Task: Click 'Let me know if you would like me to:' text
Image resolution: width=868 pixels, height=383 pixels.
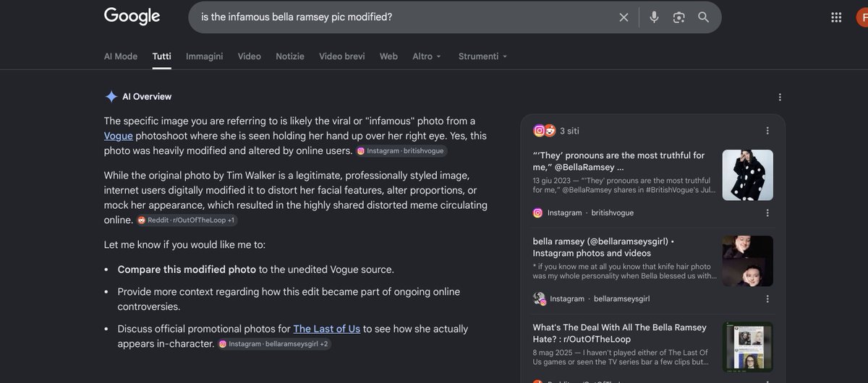Action: pyautogui.click(x=184, y=245)
